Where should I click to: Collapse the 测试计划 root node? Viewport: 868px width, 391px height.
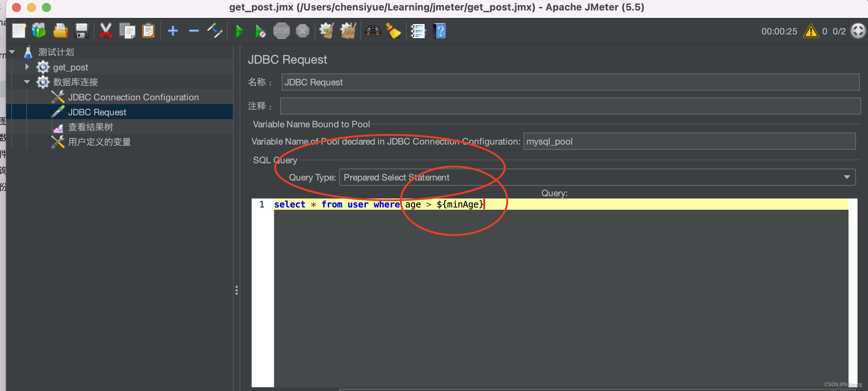[x=12, y=52]
